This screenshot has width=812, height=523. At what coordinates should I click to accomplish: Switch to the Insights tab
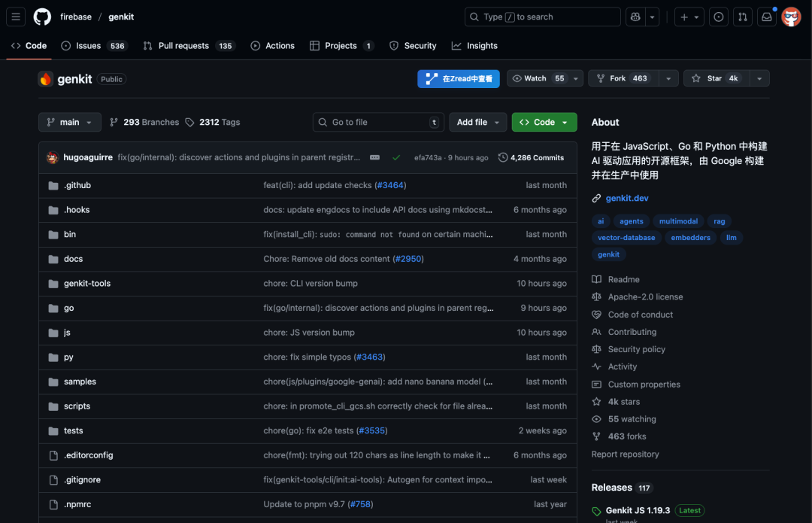[474, 46]
